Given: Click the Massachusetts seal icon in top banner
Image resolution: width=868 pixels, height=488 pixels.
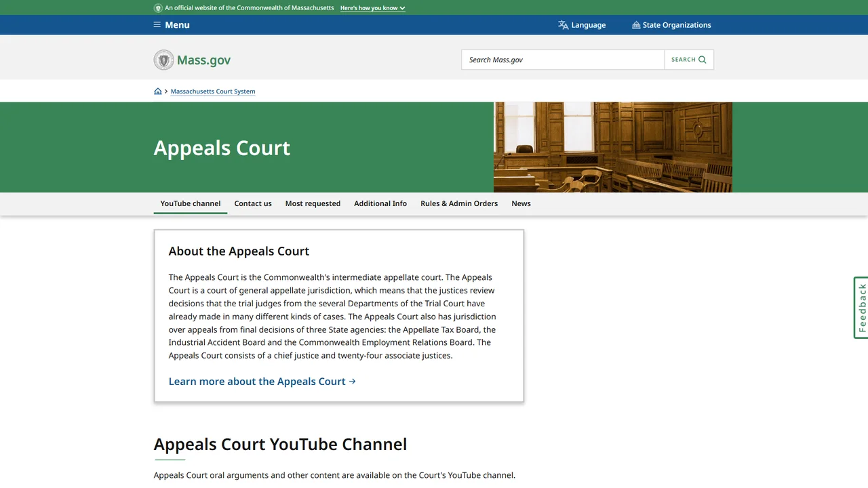Looking at the screenshot, I should click(158, 8).
